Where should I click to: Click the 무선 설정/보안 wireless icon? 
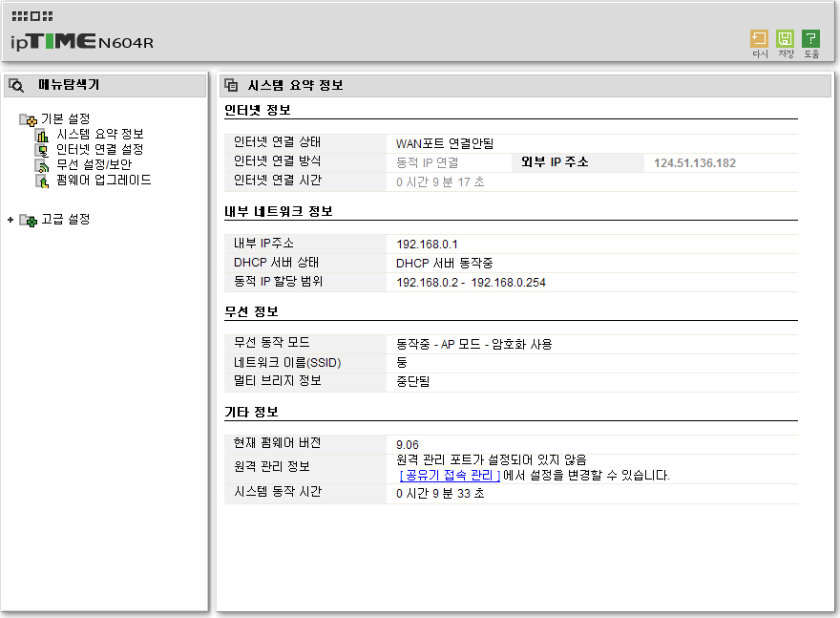[42, 165]
